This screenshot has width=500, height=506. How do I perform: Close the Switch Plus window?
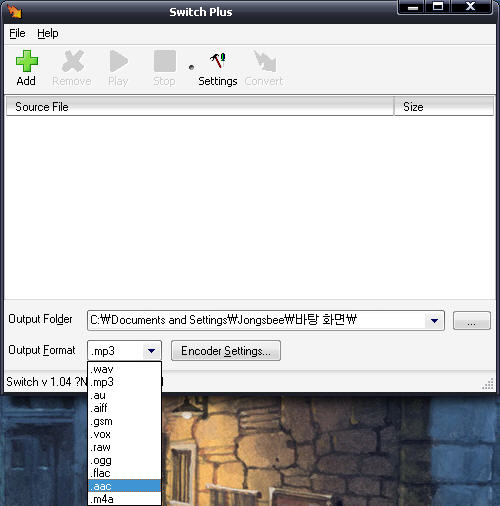tap(470, 7)
